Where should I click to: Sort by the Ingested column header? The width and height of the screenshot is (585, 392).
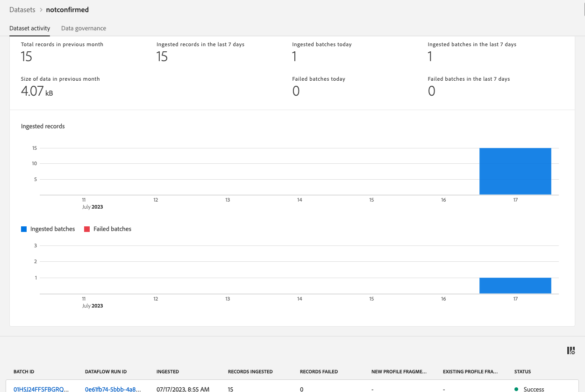[x=168, y=372]
